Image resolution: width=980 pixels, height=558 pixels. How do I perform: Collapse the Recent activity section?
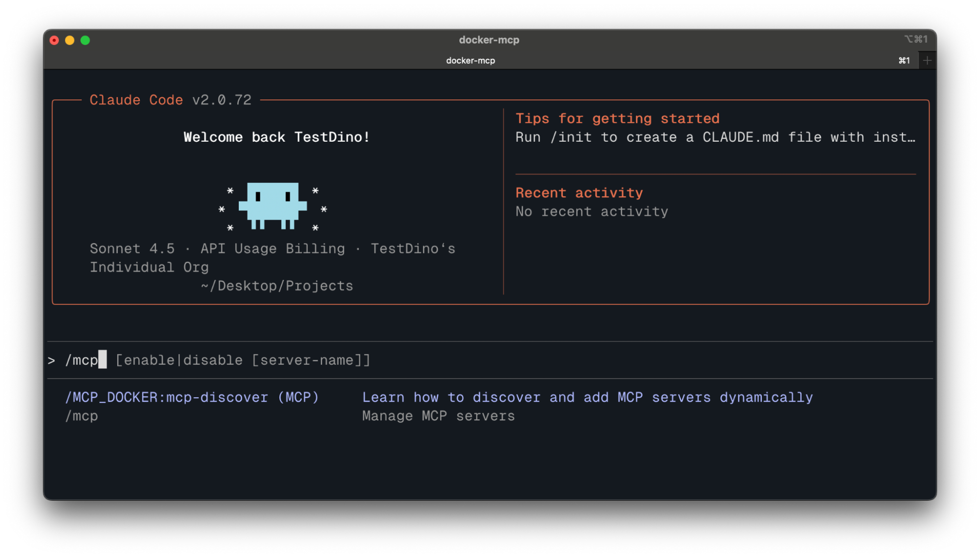coord(579,192)
